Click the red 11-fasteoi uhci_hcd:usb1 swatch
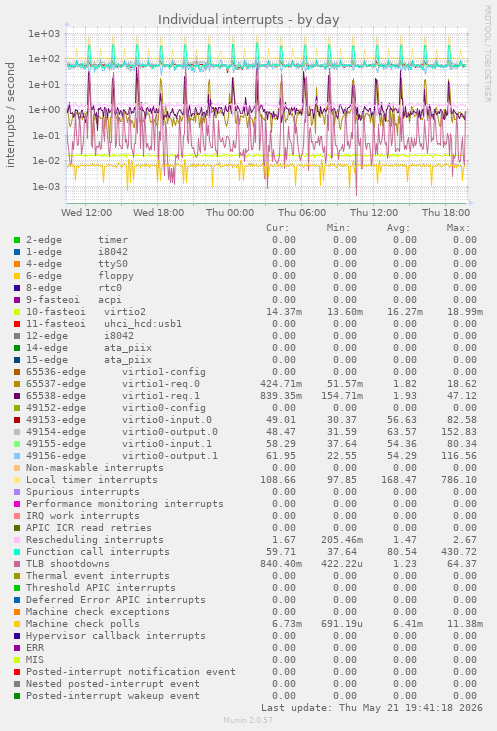 coord(17,324)
